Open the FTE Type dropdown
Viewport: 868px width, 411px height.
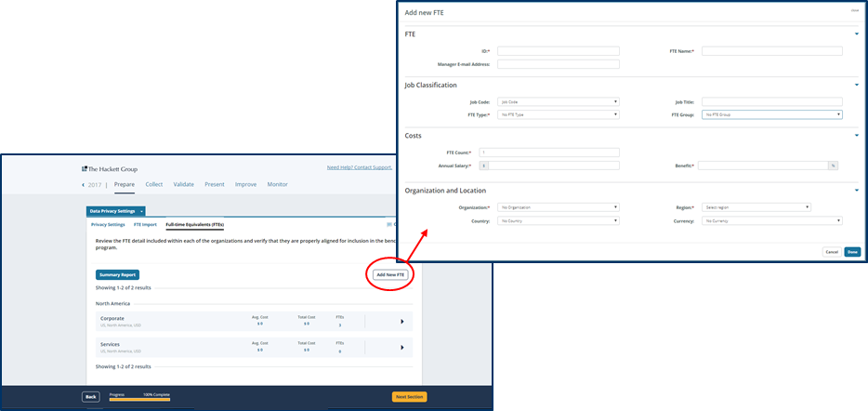(x=558, y=114)
